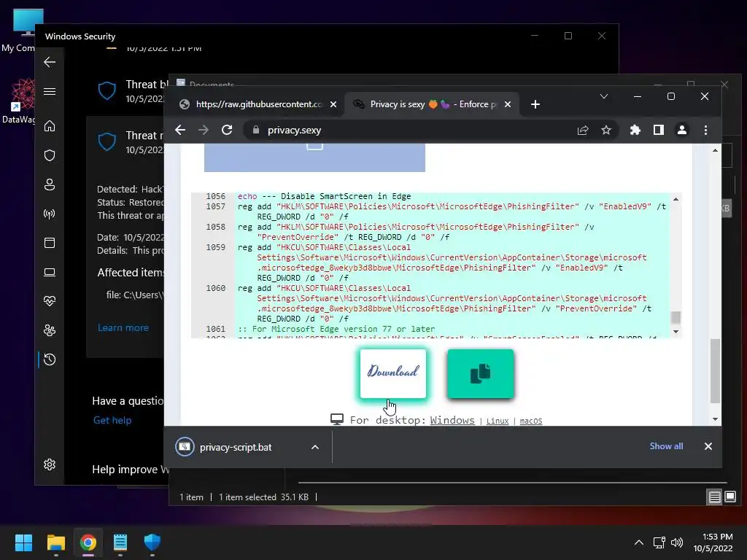The height and width of the screenshot is (560, 747).
Task: Open network tray icon
Action: point(659,542)
